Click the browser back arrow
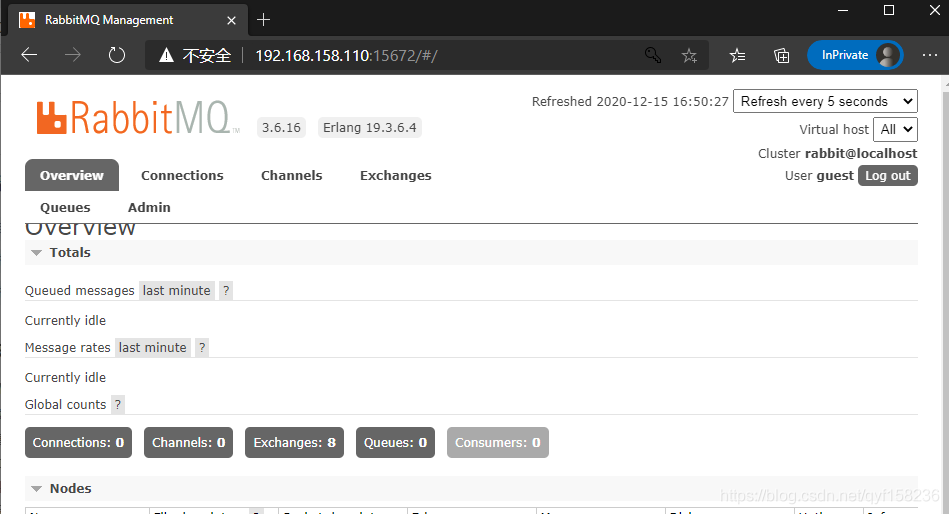This screenshot has height=514, width=949. pos(29,55)
